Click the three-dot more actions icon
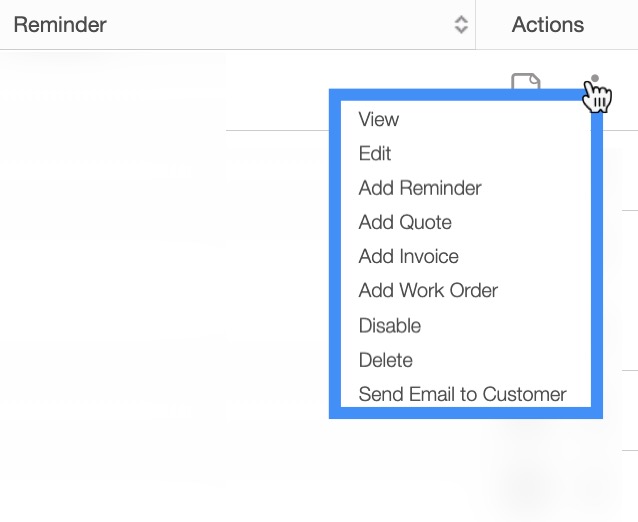The height and width of the screenshot is (522, 638). point(595,80)
